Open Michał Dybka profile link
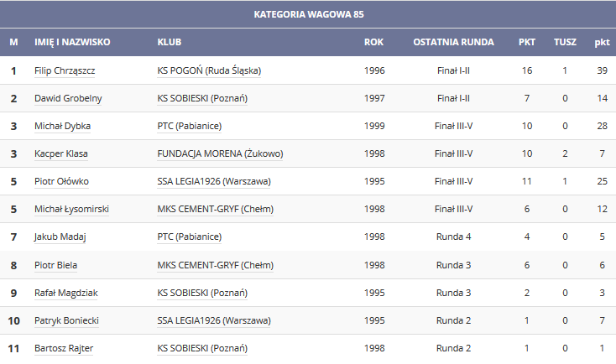Viewport: 616px width, 364px height. pyautogui.click(x=62, y=126)
